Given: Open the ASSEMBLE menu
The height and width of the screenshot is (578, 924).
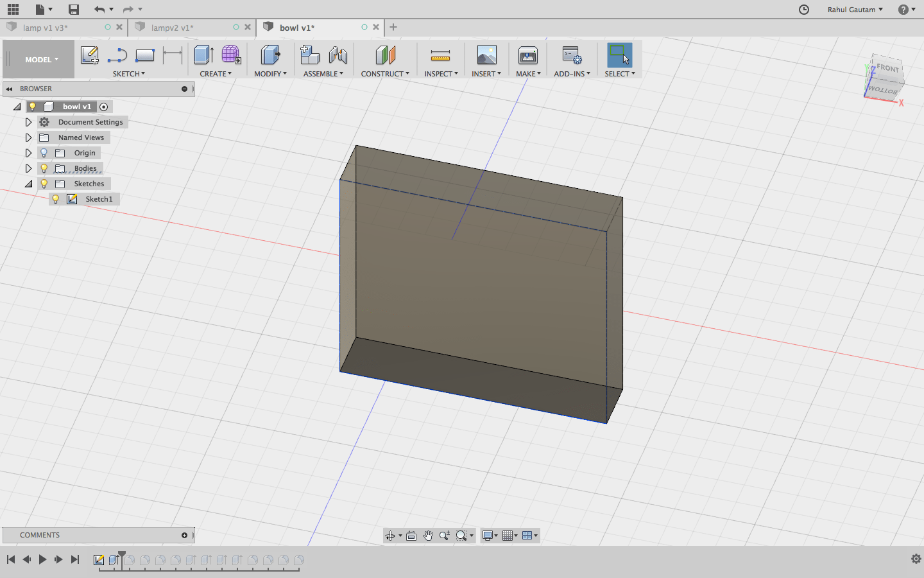Looking at the screenshot, I should [323, 74].
